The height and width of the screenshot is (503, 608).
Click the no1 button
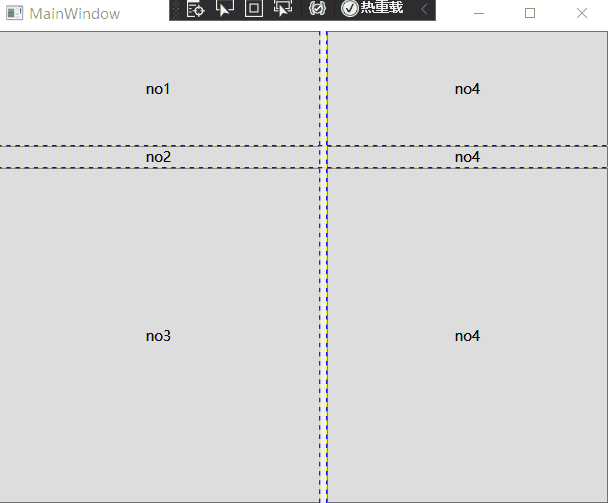[x=159, y=89]
